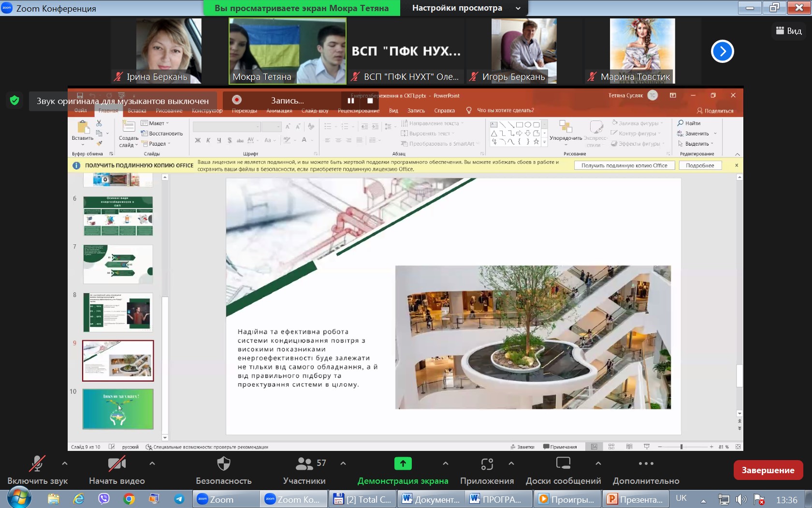Image resolution: width=812 pixels, height=508 pixels.
Task: Select slide 10 thumbnail
Action: (x=118, y=409)
